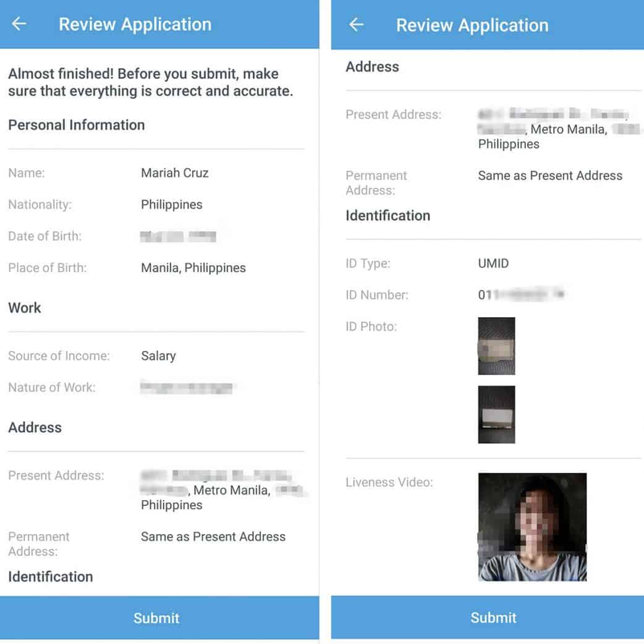This screenshot has width=644, height=644.
Task: Tap the back arrow on the right screen
Action: 357,25
